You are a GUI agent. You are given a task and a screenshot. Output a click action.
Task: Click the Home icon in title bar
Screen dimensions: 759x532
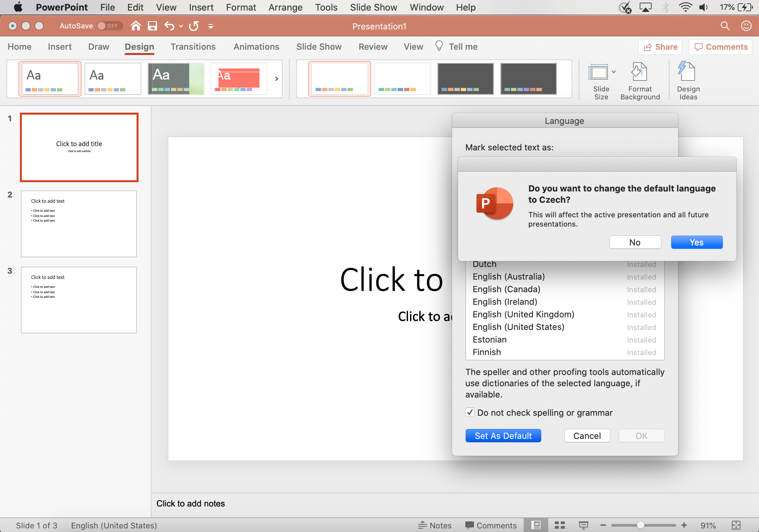coord(136,26)
